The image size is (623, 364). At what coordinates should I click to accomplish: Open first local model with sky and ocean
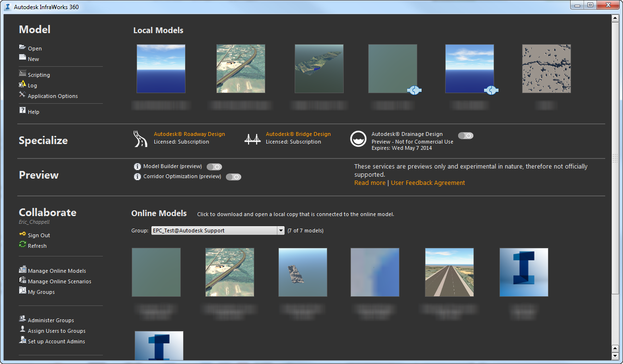[161, 69]
